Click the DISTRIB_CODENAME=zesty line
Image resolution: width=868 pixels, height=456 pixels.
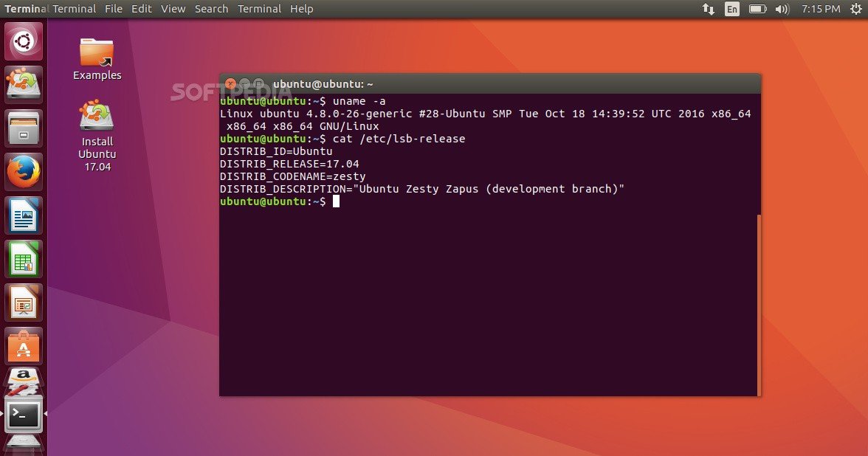(292, 176)
